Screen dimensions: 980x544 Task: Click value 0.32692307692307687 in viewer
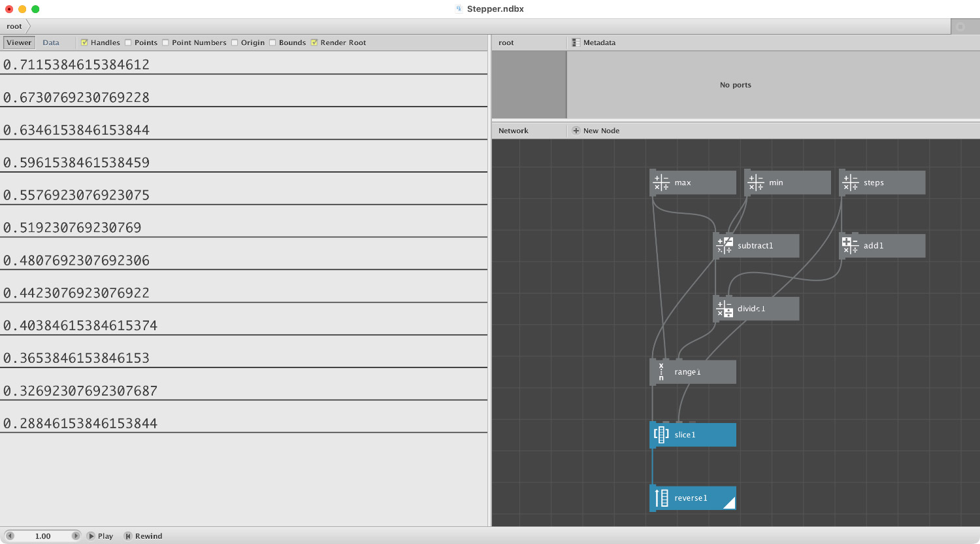80,391
